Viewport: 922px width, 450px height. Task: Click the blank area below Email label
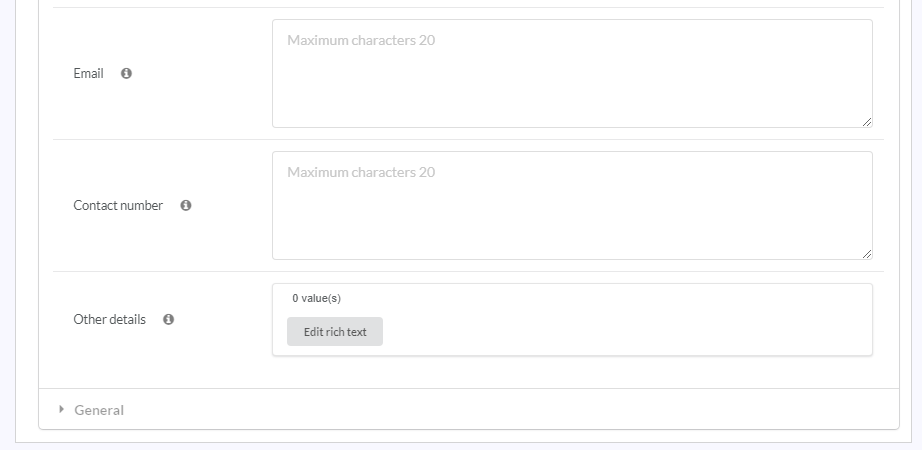pyautogui.click(x=150, y=110)
